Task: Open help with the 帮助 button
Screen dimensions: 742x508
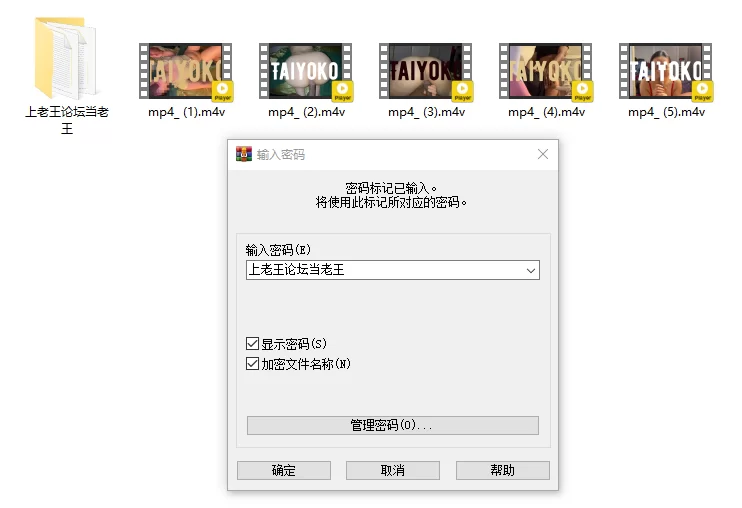Action: pyautogui.click(x=503, y=470)
